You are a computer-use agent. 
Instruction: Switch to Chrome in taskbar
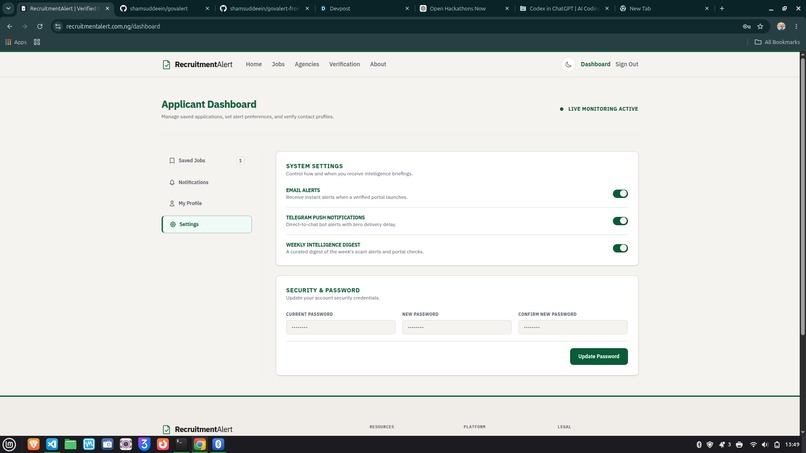click(x=199, y=444)
